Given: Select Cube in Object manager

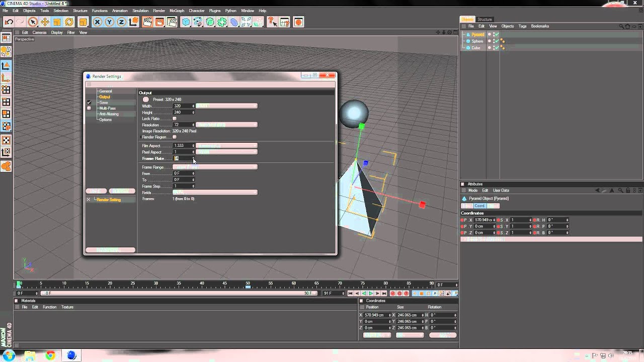Looking at the screenshot, I should [475, 48].
